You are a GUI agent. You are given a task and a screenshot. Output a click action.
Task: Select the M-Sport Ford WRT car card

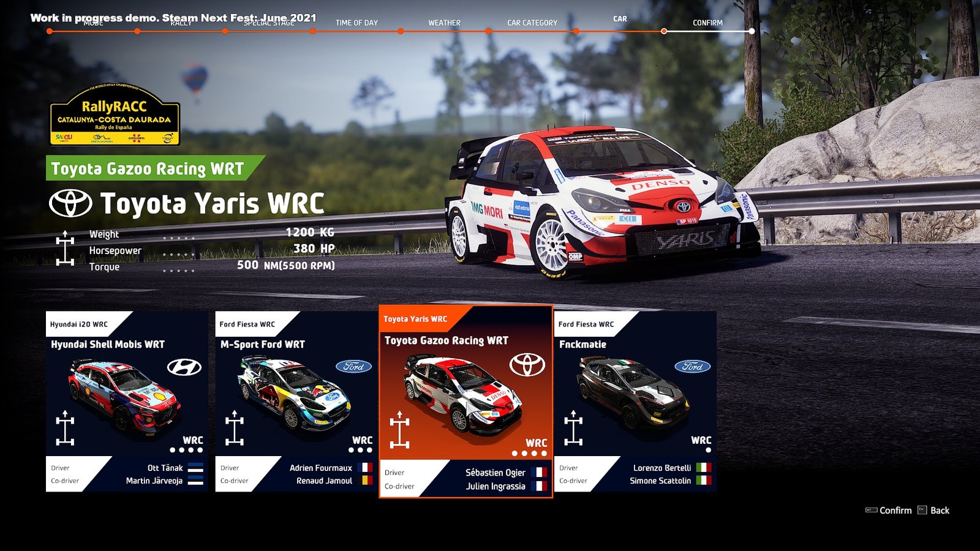point(296,401)
